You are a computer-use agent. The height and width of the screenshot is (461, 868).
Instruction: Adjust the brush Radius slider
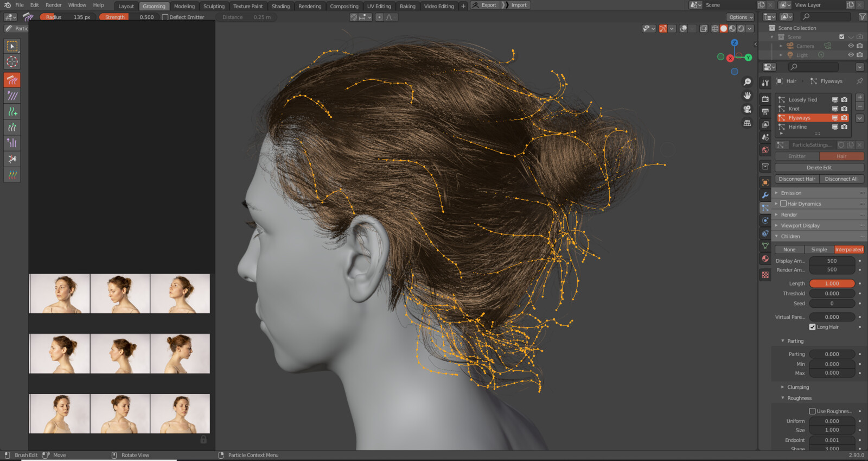[67, 17]
